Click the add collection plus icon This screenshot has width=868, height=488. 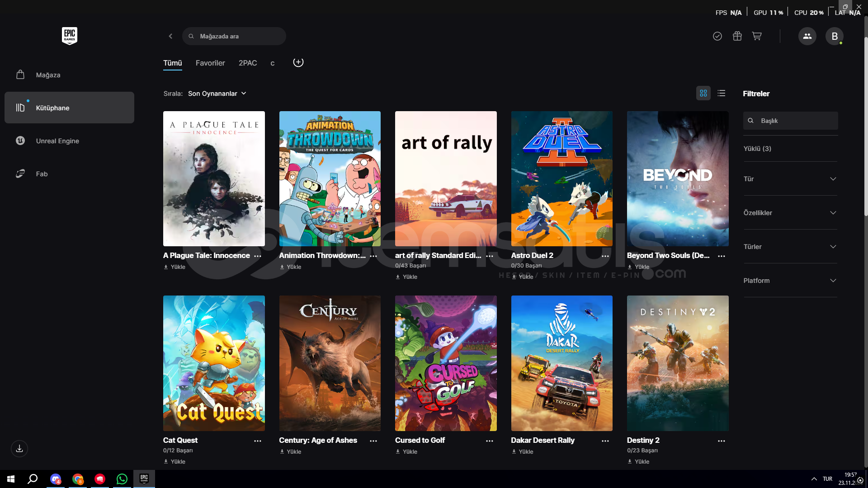[298, 62]
